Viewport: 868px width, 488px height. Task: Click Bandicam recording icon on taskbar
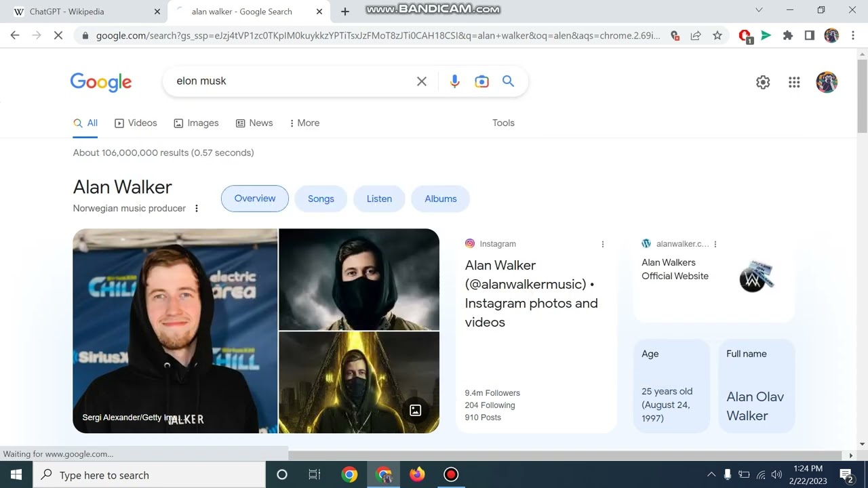[451, 474]
